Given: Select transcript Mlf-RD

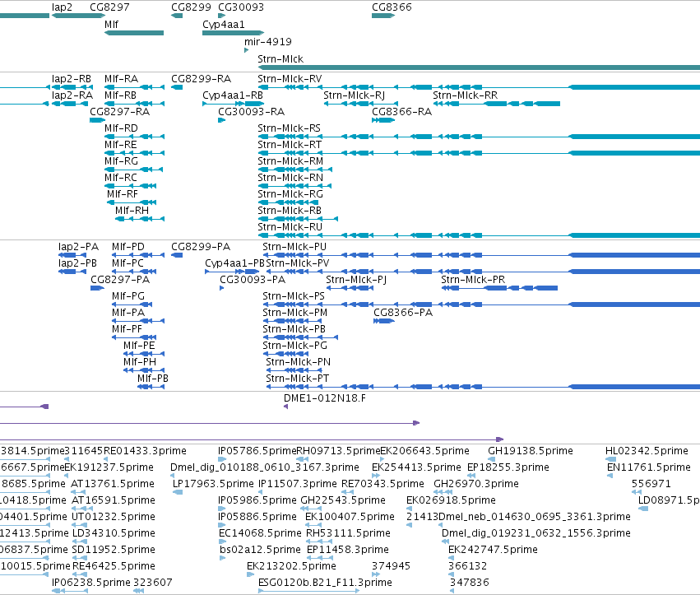Looking at the screenshot, I should click(x=121, y=128).
